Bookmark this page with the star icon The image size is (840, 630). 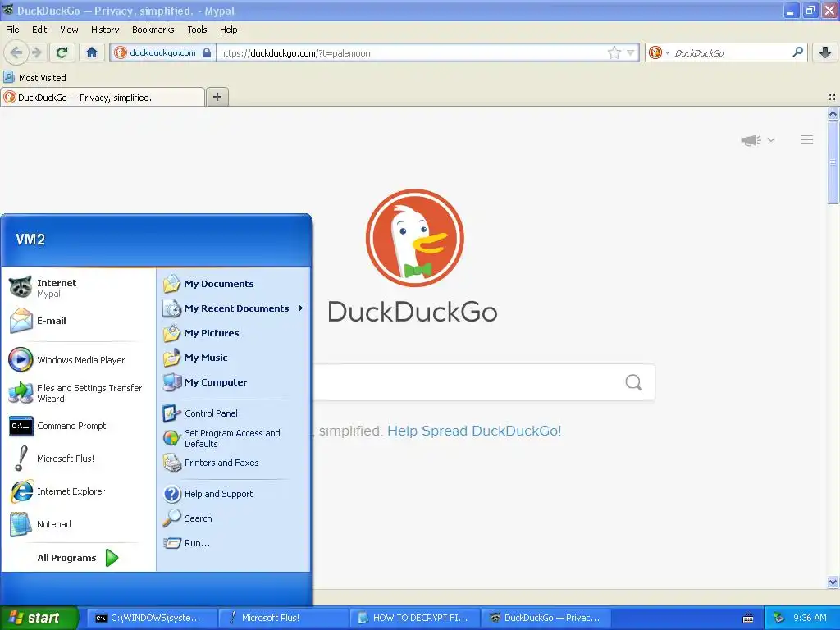click(614, 52)
